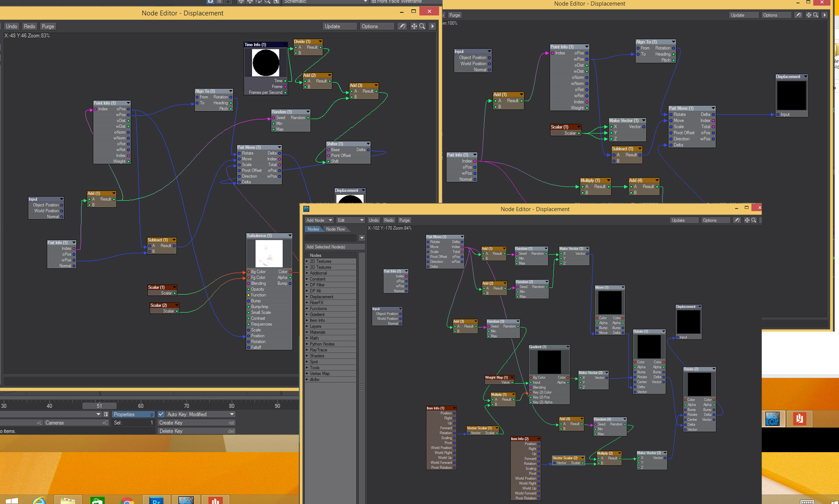Screen dimensions: 839x504
Task: Open Windows Store from taskbar
Action: pos(98,500)
